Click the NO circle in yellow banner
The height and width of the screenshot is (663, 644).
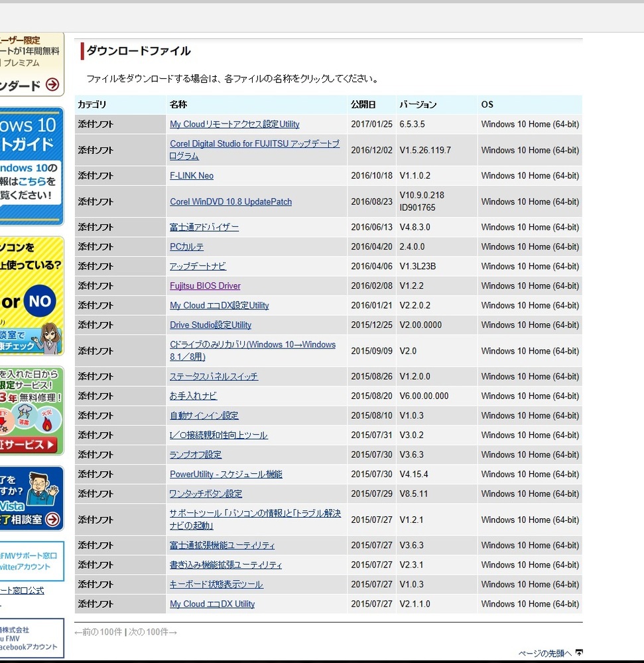[40, 301]
